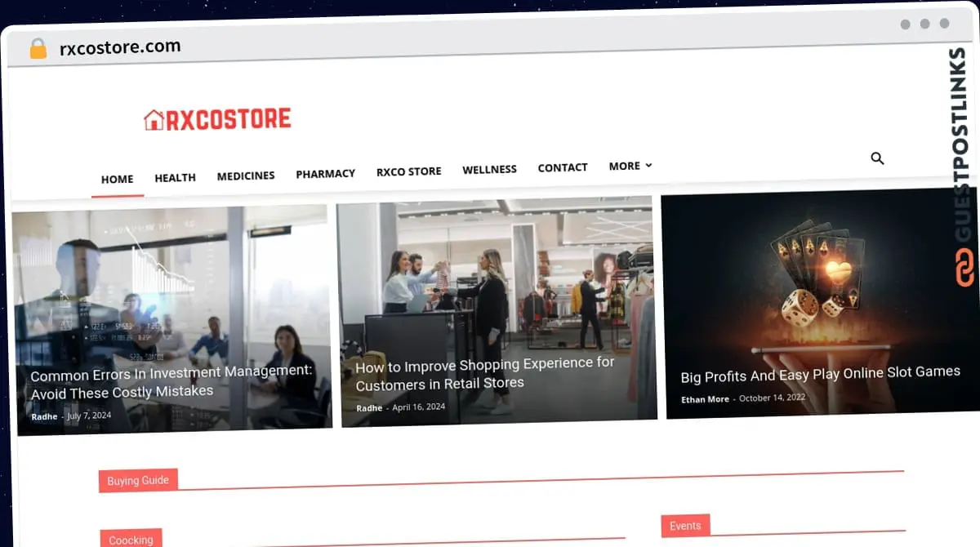980x547 pixels.
Task: Select MEDICINES in the navigation bar
Action: (x=246, y=176)
